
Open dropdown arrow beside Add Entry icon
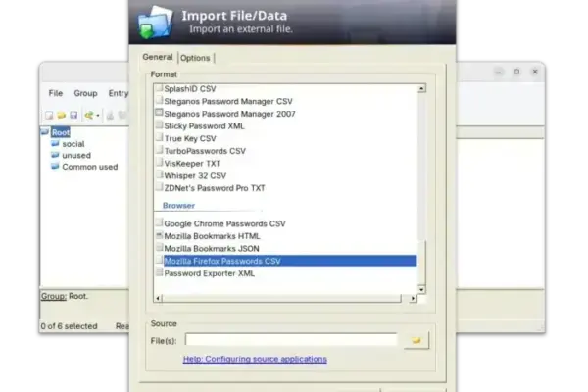click(98, 116)
